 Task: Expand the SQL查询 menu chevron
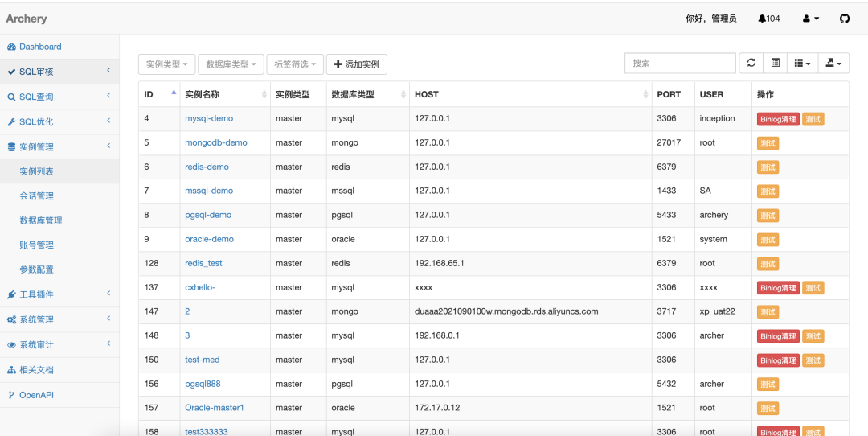pyautogui.click(x=108, y=95)
